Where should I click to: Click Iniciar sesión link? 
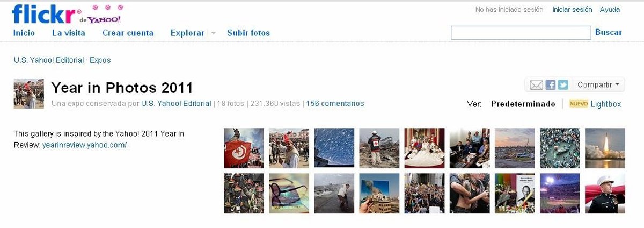click(x=572, y=10)
